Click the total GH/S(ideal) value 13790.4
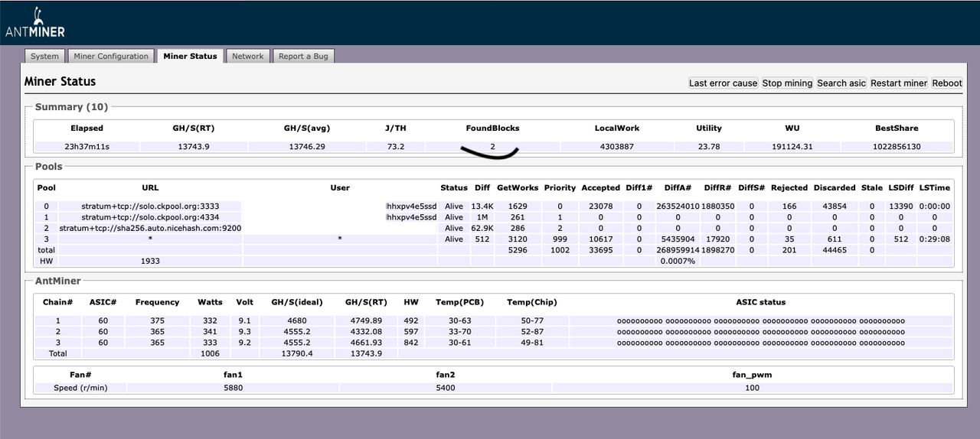The height and width of the screenshot is (439, 980). pyautogui.click(x=296, y=353)
